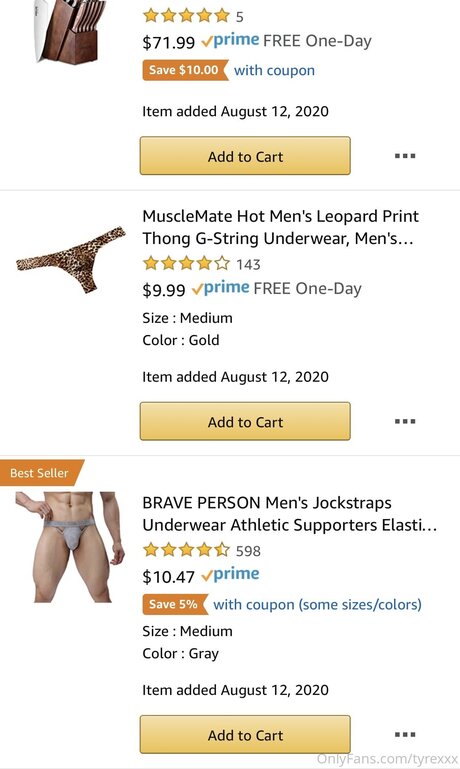View 598 ratings for jockstrap
Viewport: 460px width, 769px height.
click(248, 551)
